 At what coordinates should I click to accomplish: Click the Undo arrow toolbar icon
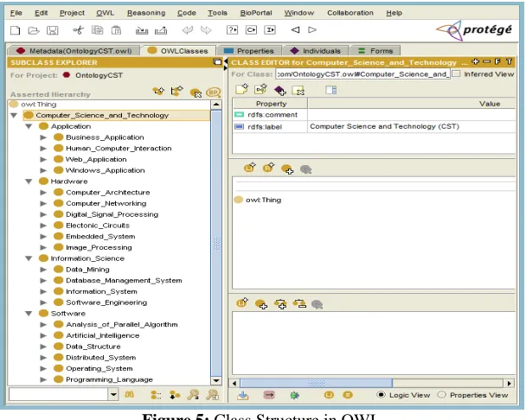tap(188, 30)
